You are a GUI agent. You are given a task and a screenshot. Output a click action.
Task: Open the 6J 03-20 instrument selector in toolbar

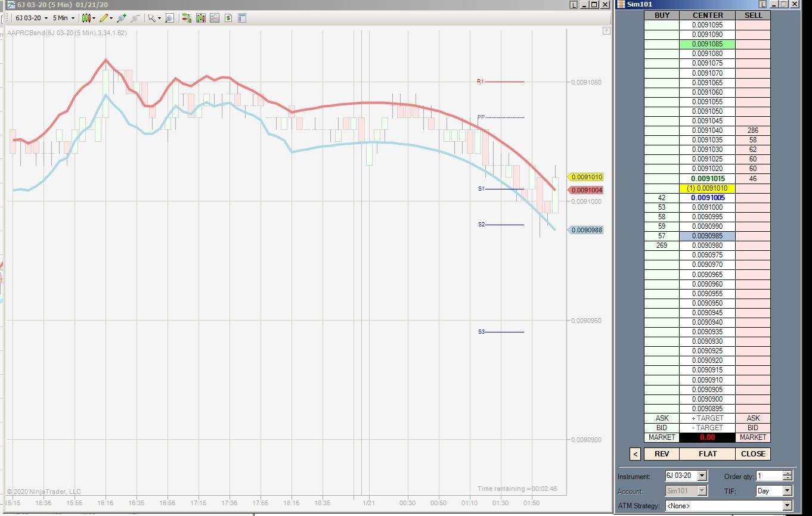[32, 18]
